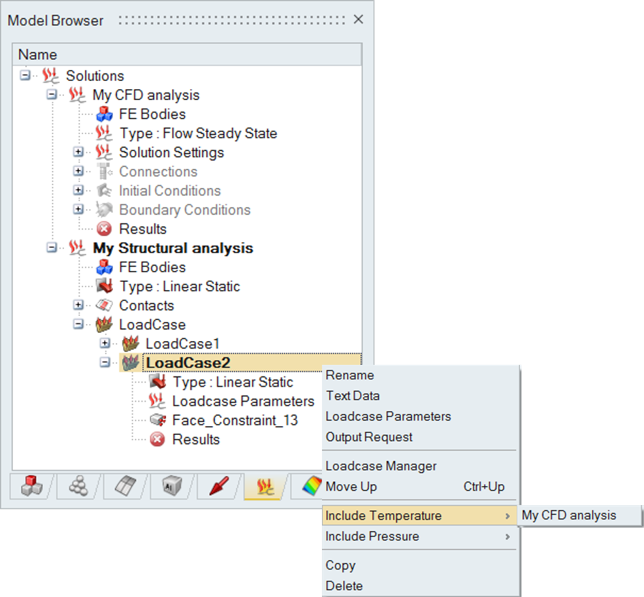Click red error Results icon under LoadCase2
Viewport: 644px width, 597px height.
click(157, 439)
